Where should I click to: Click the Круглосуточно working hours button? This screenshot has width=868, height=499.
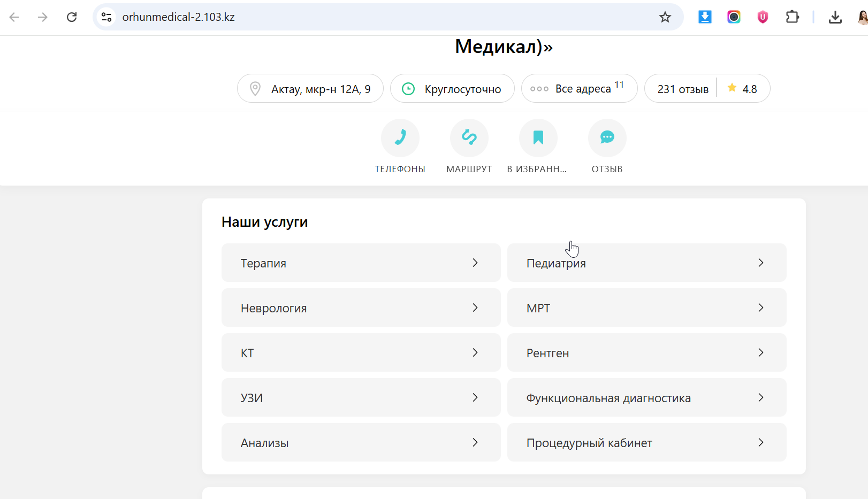coord(452,89)
